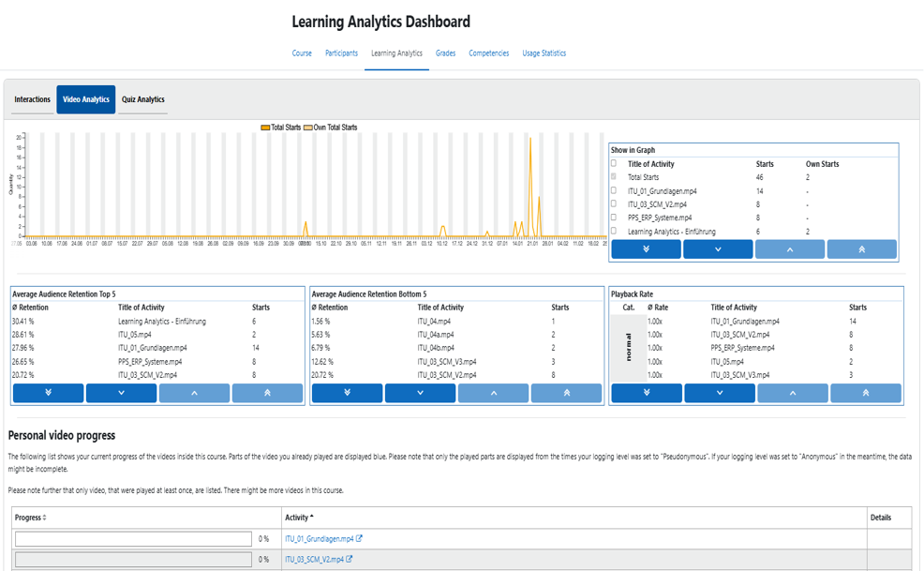
Task: Jump to last page in Retention Top 5
Action: tap(49, 393)
